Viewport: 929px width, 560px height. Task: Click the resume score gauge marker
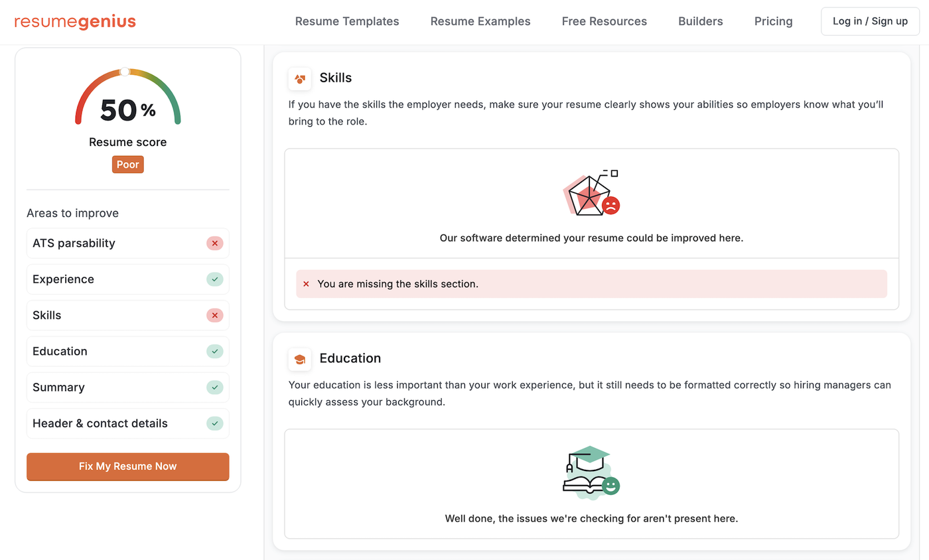125,72
